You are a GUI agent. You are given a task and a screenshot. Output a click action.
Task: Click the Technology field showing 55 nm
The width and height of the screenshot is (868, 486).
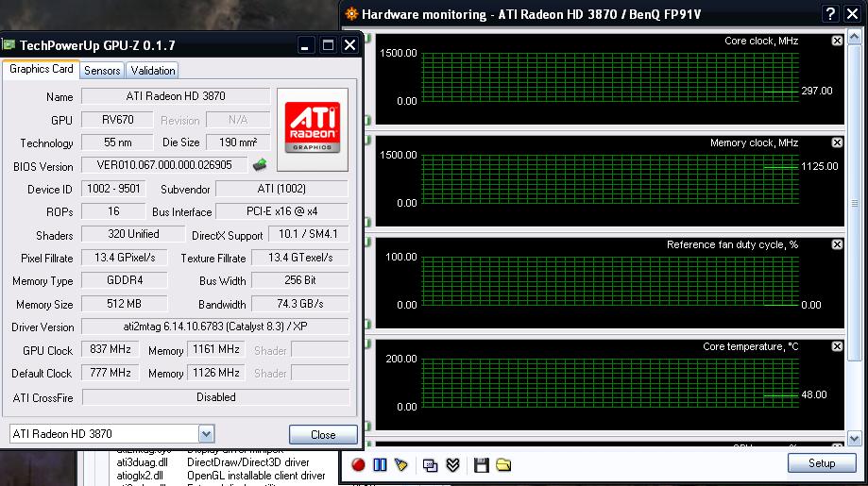pos(117,142)
